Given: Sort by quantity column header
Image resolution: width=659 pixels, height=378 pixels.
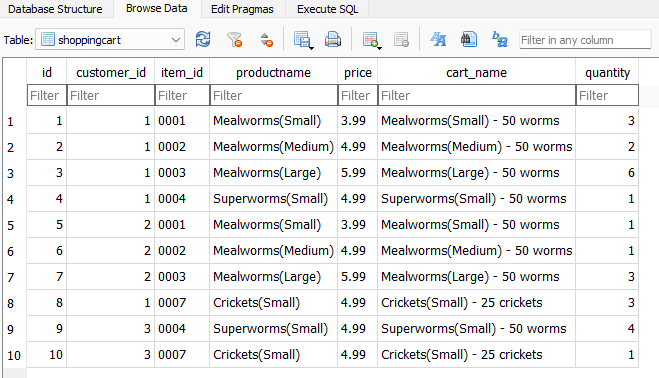Looking at the screenshot, I should (x=607, y=73).
